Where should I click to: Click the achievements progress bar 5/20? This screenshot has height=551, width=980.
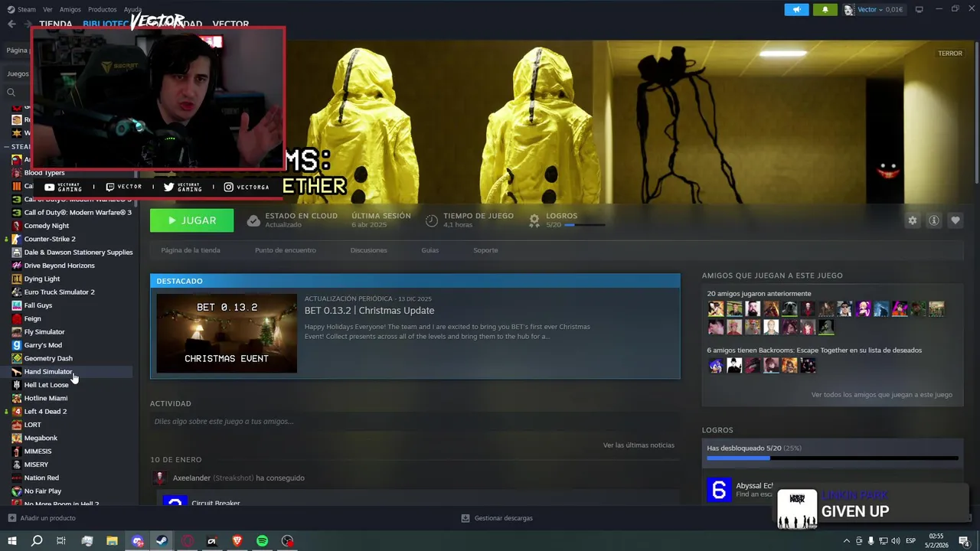coord(584,225)
